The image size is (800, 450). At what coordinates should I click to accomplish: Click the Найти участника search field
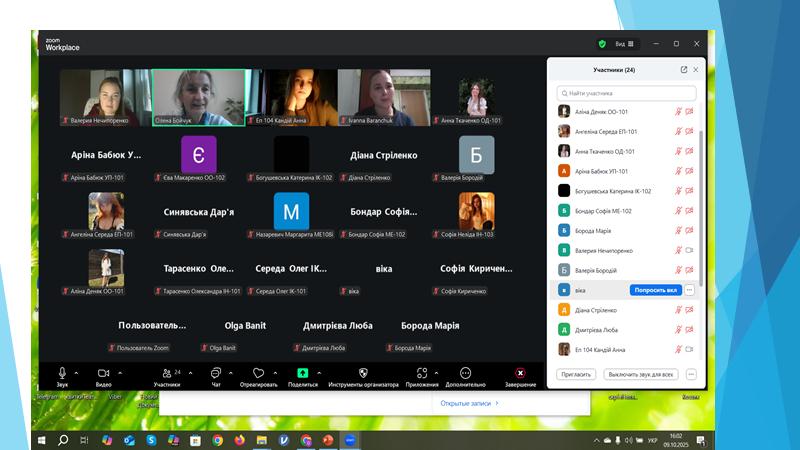pos(625,92)
